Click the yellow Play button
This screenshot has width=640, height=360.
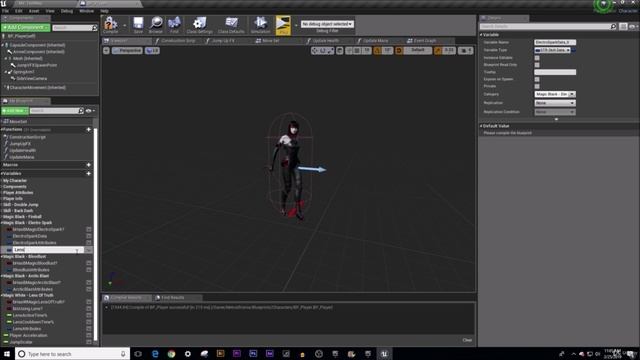[283, 25]
